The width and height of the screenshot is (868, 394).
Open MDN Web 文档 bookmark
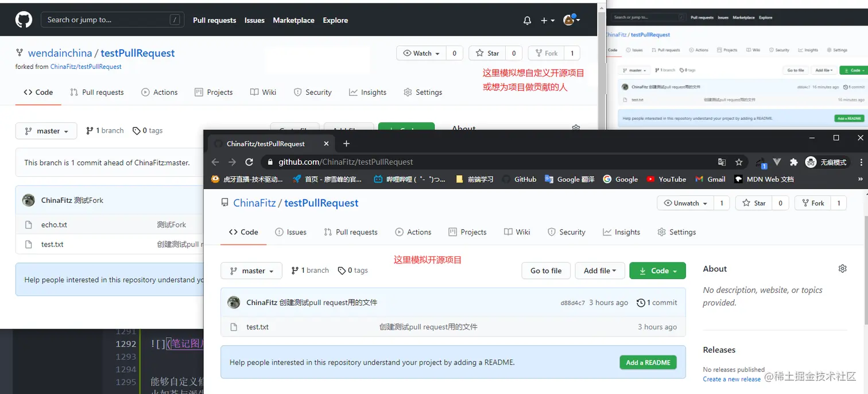click(764, 179)
